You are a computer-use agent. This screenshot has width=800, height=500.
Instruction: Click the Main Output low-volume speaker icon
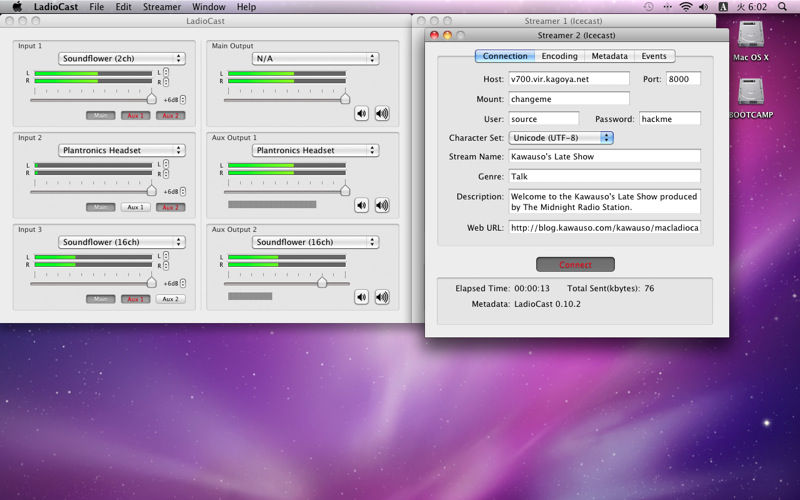[361, 113]
